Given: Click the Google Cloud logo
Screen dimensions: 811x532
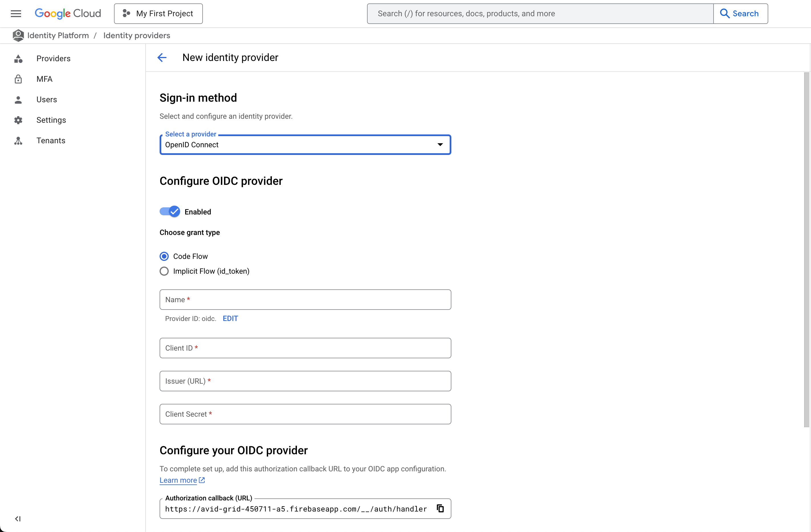Looking at the screenshot, I should click(68, 14).
